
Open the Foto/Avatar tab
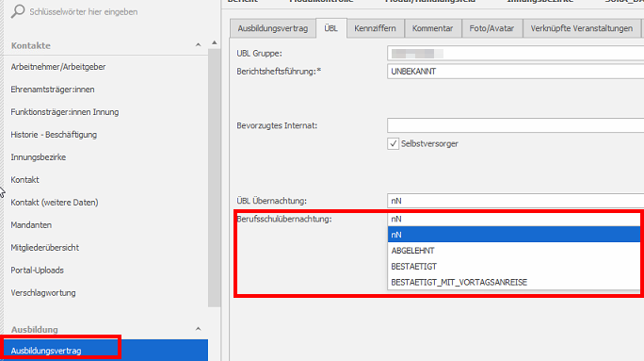coord(491,28)
